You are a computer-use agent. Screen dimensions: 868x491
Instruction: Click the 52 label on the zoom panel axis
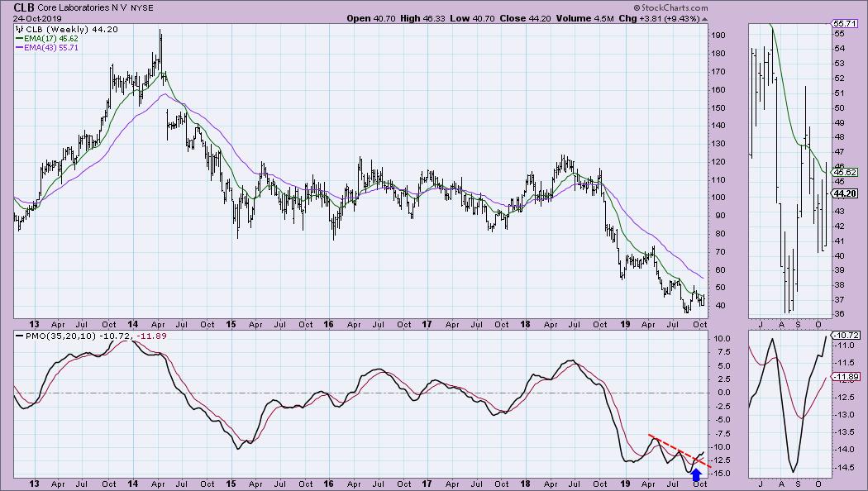coord(839,79)
